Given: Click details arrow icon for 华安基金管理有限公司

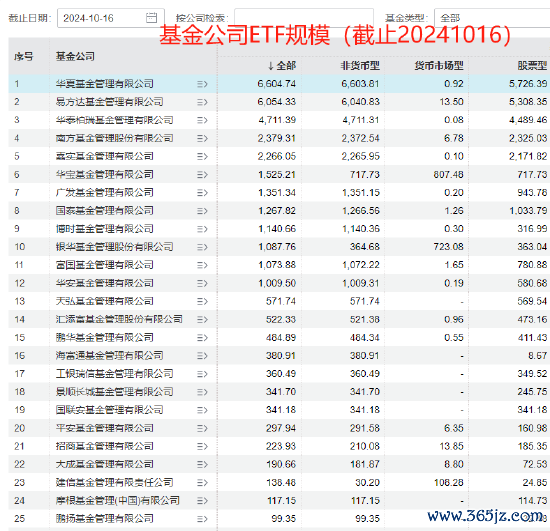Looking at the screenshot, I should coord(202,283).
